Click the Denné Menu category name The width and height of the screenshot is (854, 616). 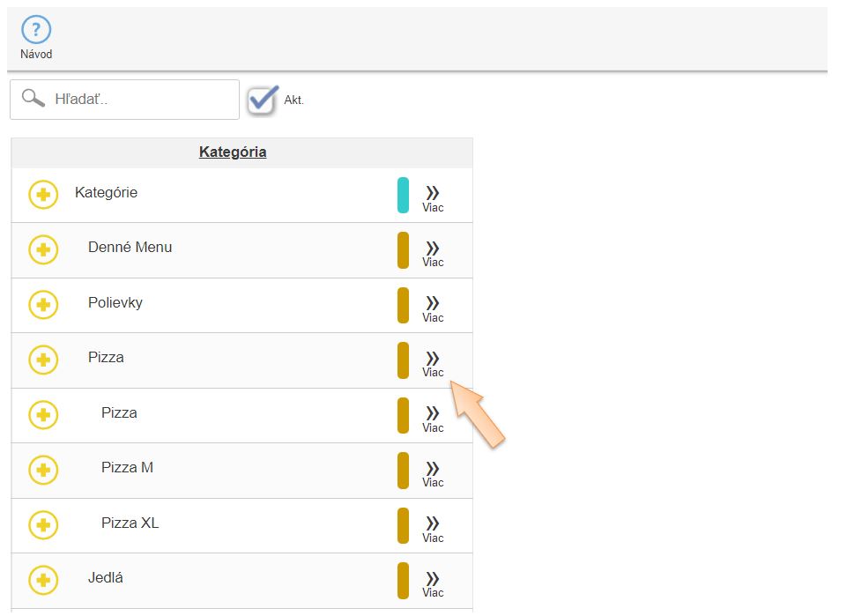pos(130,247)
